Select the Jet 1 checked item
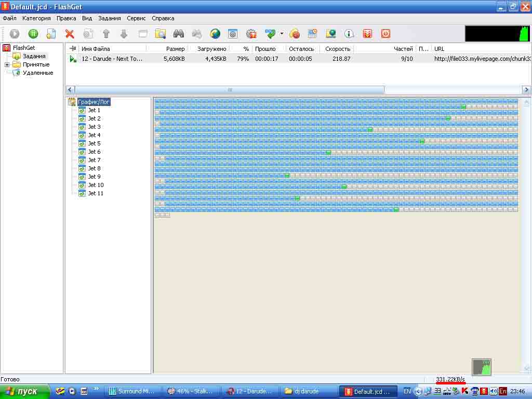 94,110
